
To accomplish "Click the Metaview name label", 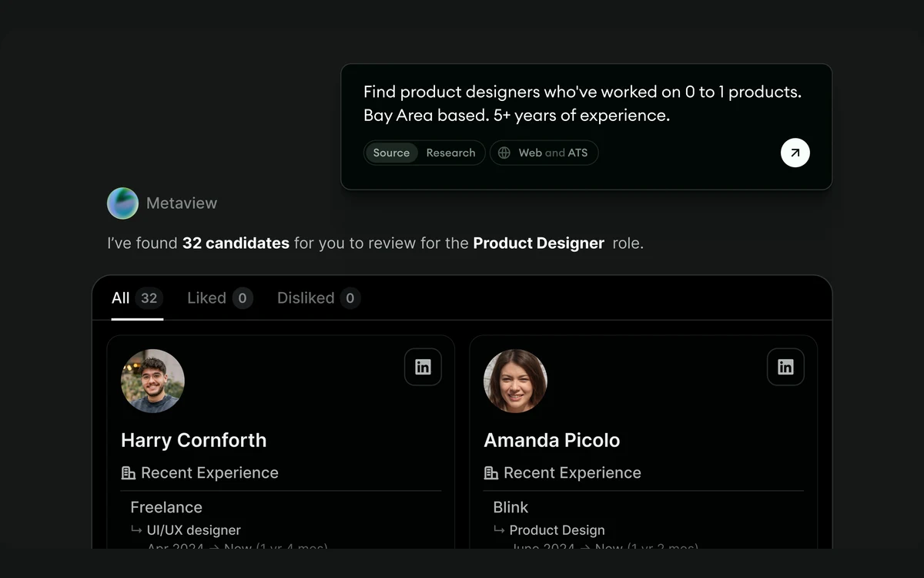I will [182, 203].
